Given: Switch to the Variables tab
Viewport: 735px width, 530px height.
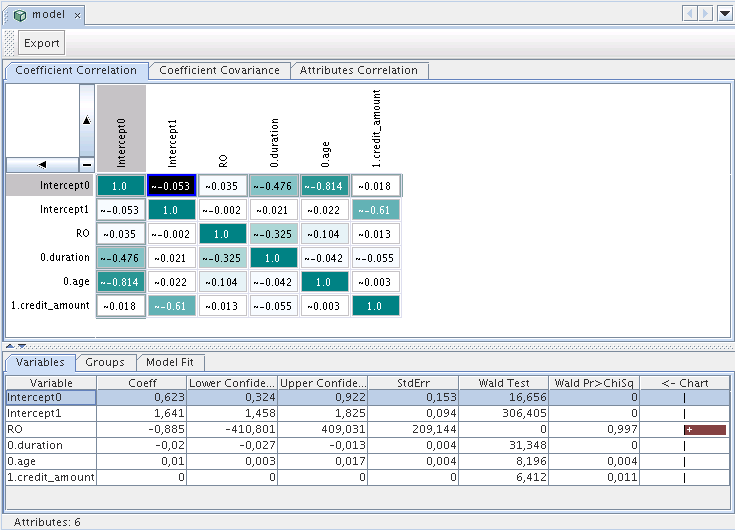Looking at the screenshot, I should [x=40, y=362].
